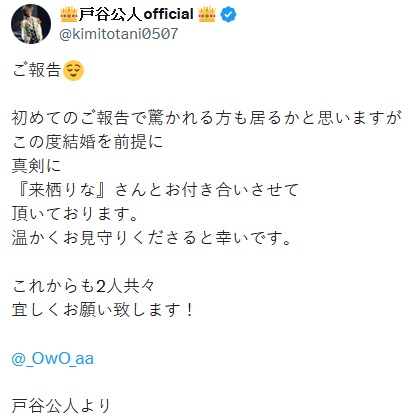Click the line 宜しくお願い致します！
413x419 pixels.
pos(103,310)
